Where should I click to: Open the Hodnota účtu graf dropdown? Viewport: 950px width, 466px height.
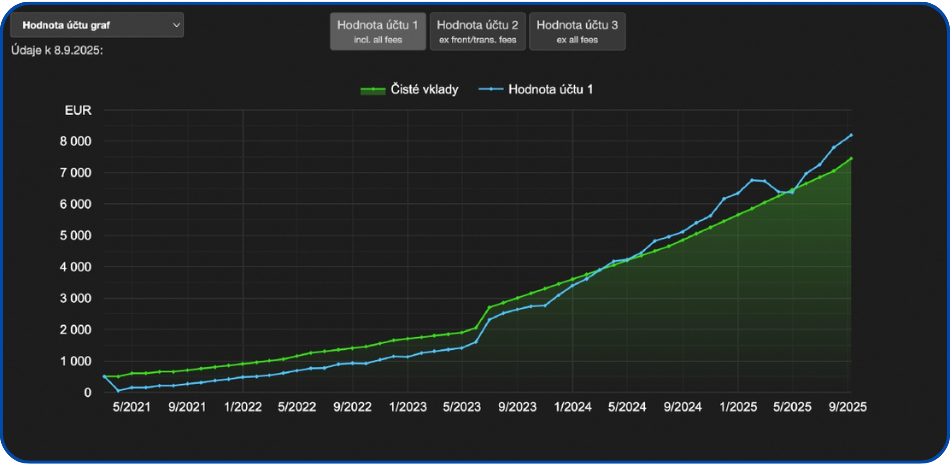coord(96,25)
